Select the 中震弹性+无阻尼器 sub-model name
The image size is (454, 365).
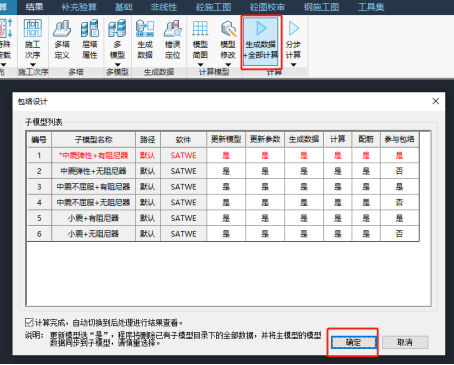[x=94, y=171]
